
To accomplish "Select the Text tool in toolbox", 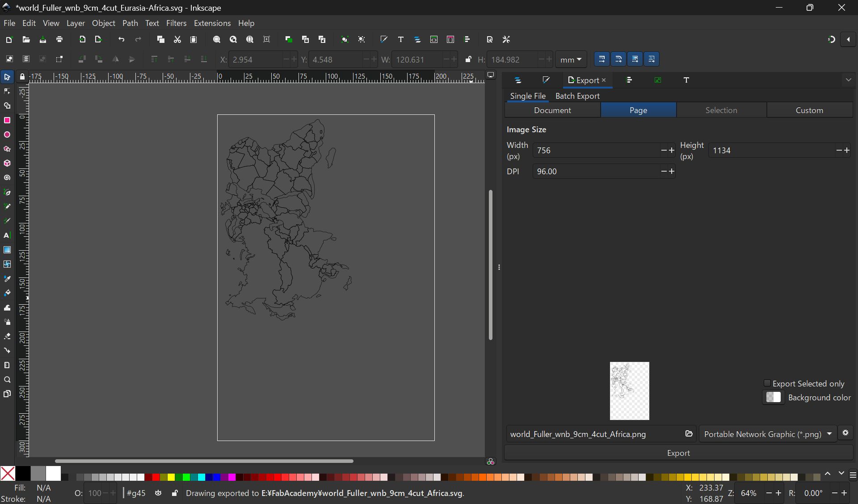I will click(x=7, y=235).
